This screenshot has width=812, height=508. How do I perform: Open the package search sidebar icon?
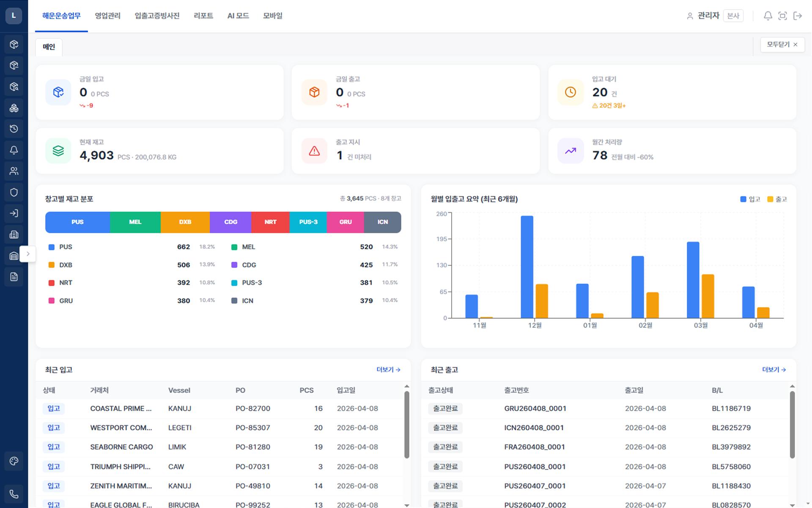[x=14, y=87]
